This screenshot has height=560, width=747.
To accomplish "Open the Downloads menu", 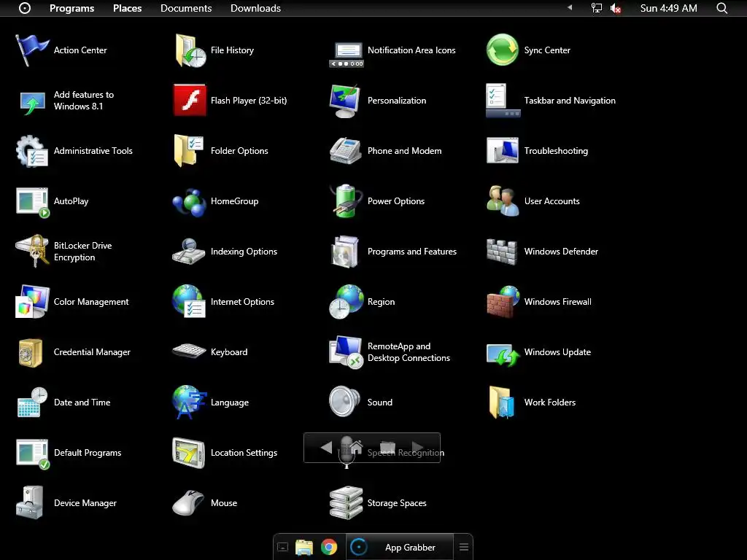I will [255, 8].
